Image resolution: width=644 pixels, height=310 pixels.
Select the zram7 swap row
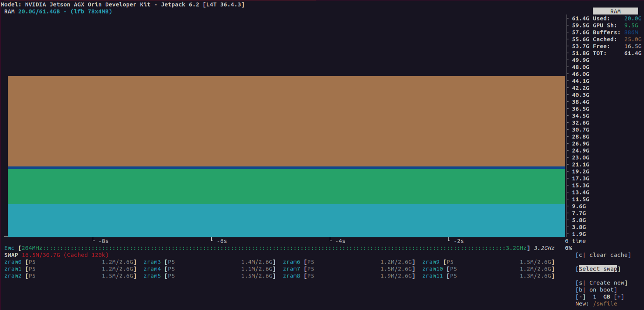349,269
